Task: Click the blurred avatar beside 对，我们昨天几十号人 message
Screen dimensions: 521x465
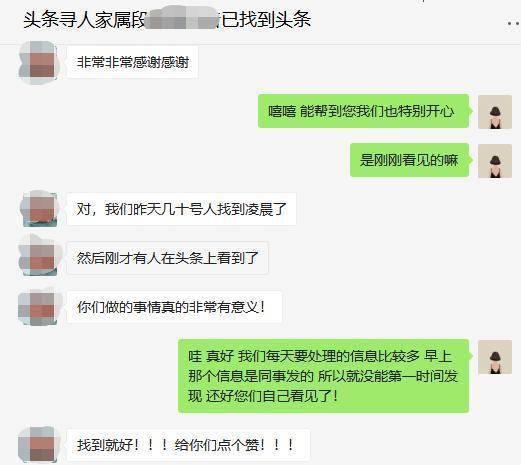Action: [38, 209]
